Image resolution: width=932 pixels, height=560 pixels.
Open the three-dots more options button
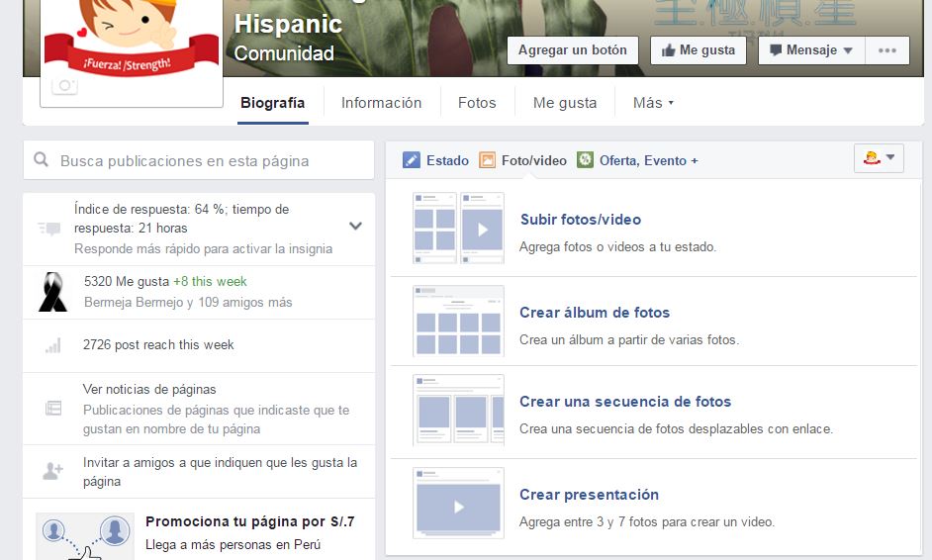(887, 50)
